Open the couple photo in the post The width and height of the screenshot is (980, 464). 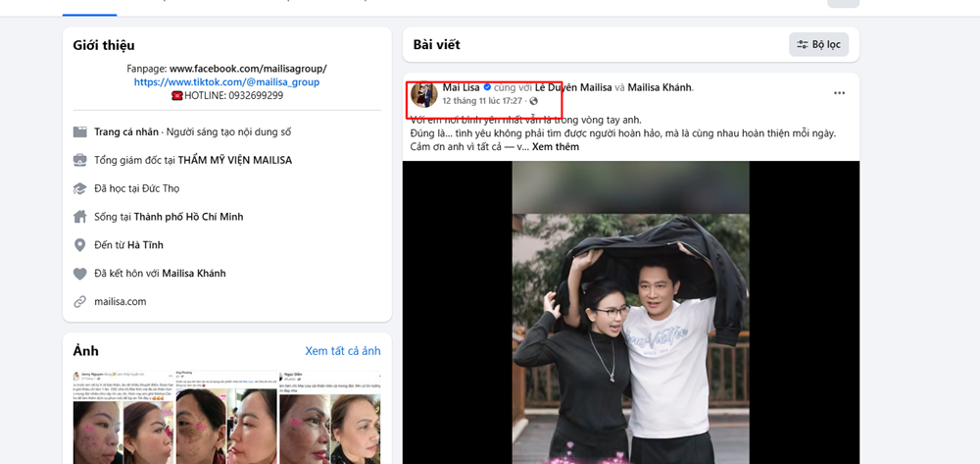[x=630, y=312]
